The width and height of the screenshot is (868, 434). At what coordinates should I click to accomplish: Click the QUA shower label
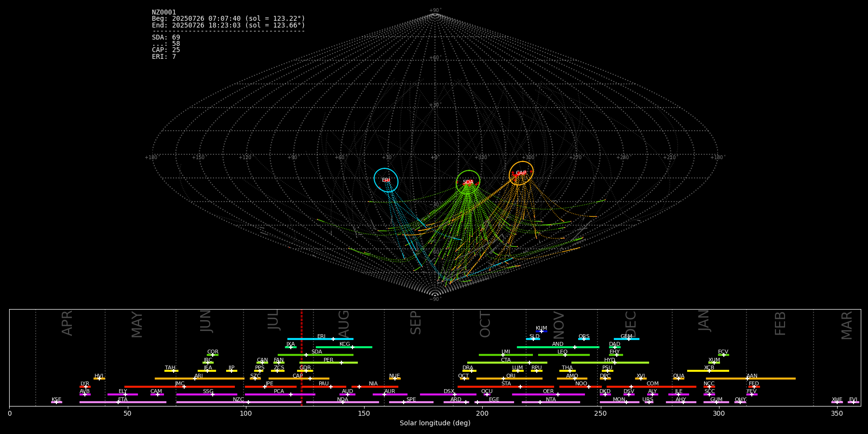[x=678, y=376]
